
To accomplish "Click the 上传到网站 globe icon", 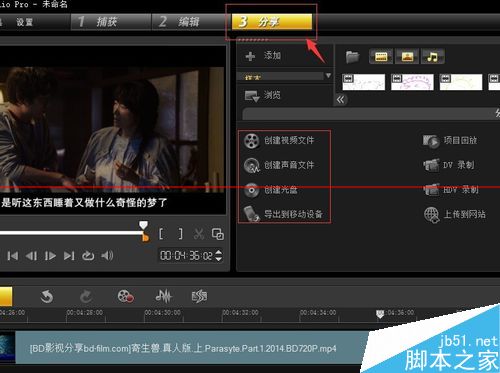I will 432,215.
